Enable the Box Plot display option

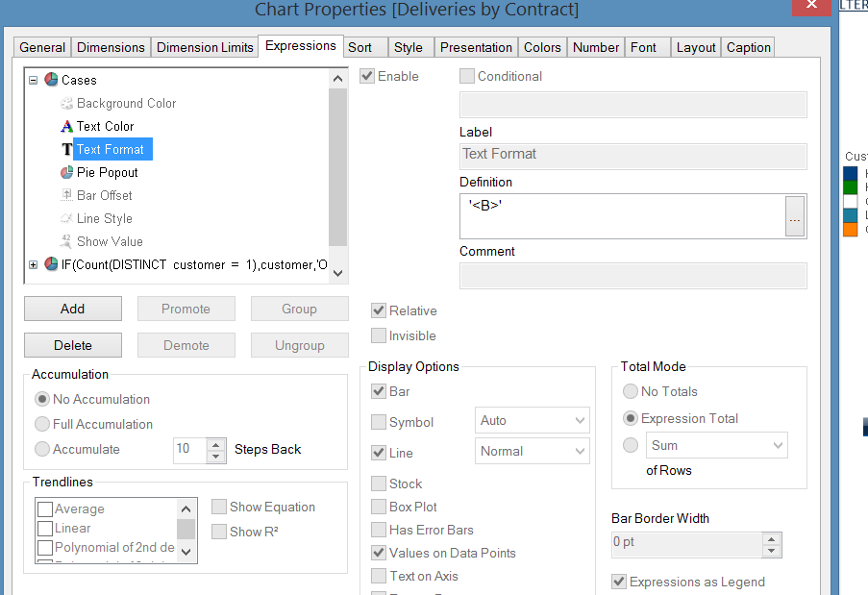[x=379, y=507]
